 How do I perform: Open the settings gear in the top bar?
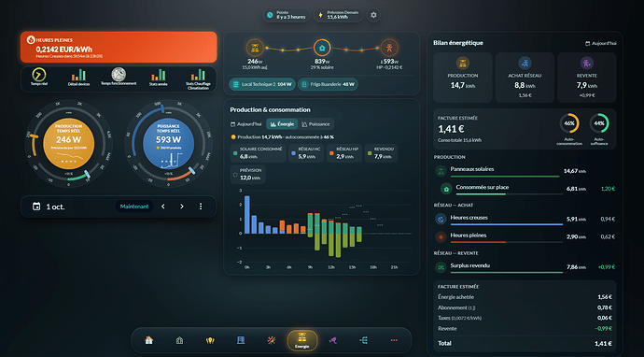pyautogui.click(x=373, y=15)
